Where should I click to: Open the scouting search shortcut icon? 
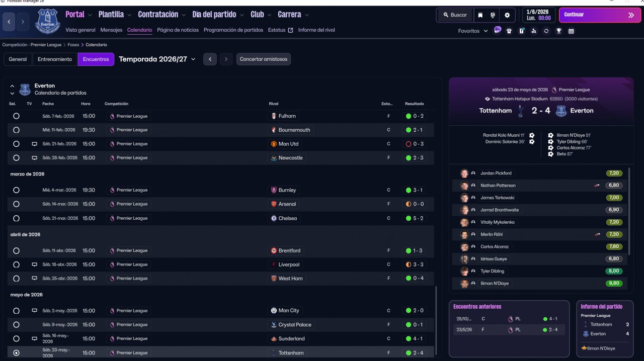534,31
